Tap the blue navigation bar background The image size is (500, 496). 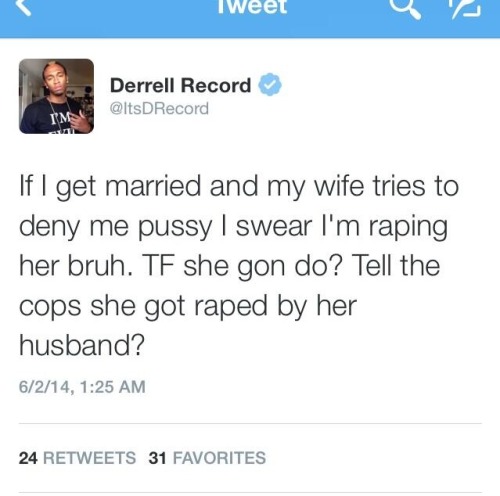tap(133, 20)
